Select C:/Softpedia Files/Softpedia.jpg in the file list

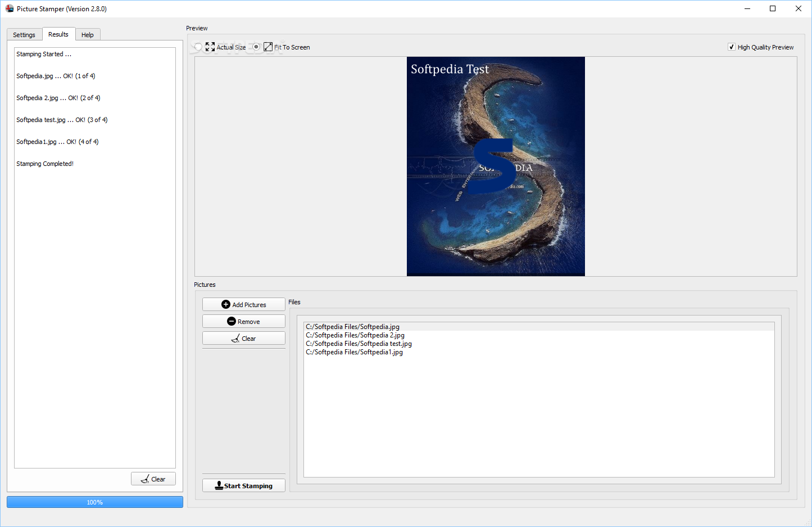[x=539, y=327]
